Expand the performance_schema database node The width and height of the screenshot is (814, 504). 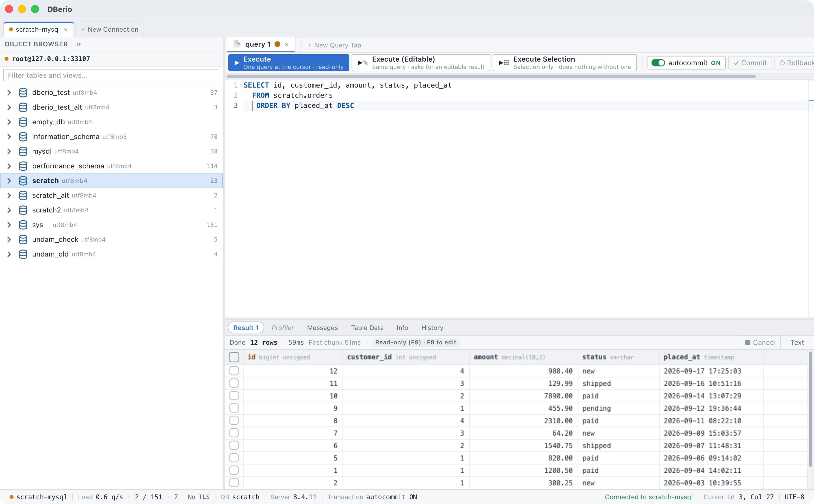(9, 166)
